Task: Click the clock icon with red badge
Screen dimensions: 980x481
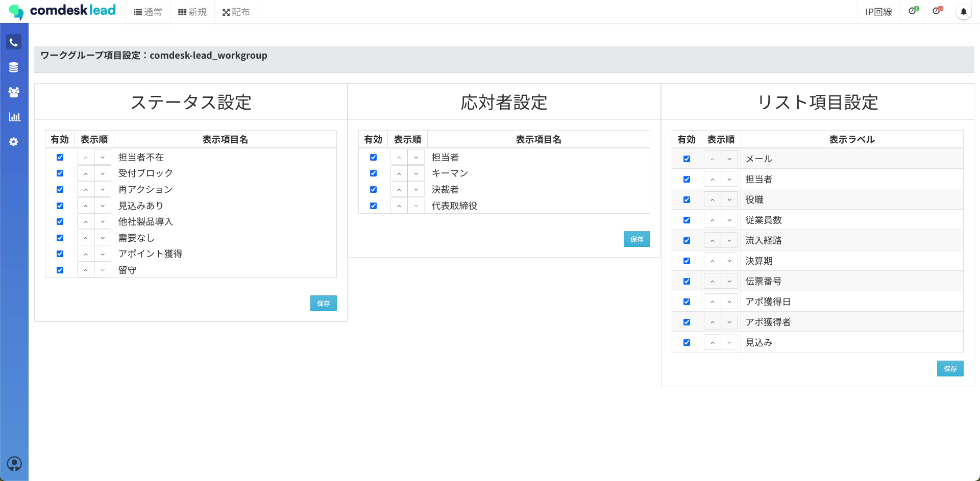Action: pos(937,11)
